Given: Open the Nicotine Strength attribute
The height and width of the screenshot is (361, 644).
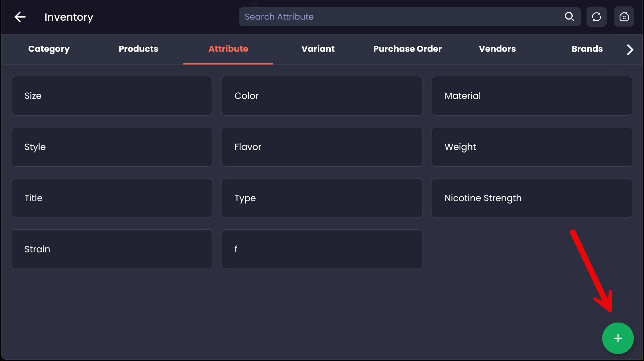Looking at the screenshot, I should (x=532, y=198).
